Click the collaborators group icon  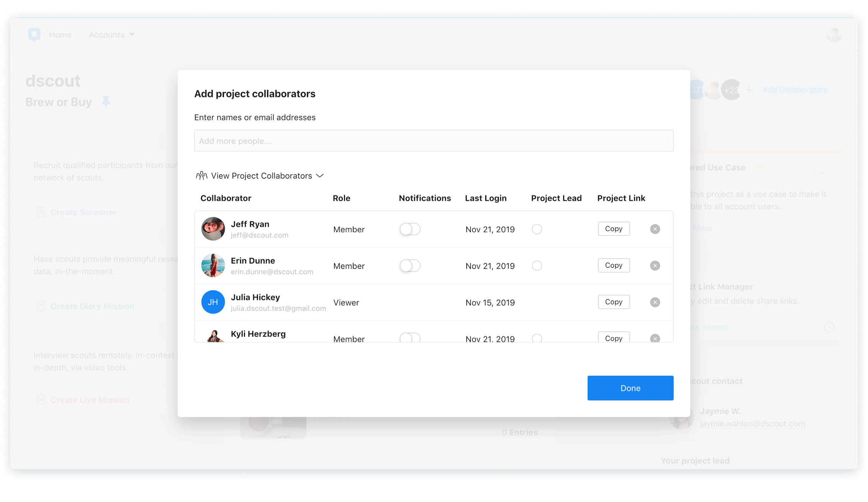point(201,176)
